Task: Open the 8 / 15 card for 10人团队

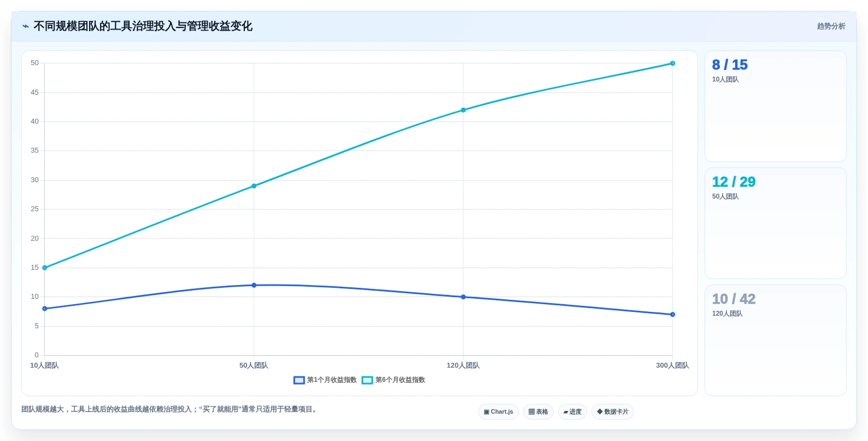Action: click(775, 106)
